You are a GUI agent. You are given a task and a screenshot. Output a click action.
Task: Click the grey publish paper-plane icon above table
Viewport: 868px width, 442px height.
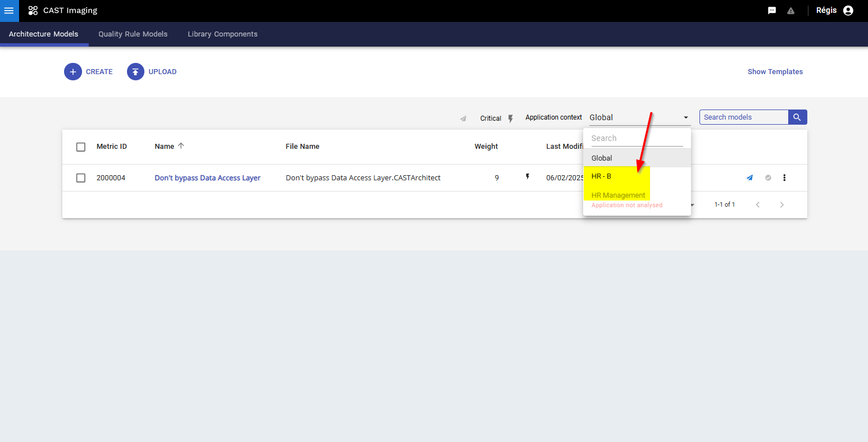[463, 119]
